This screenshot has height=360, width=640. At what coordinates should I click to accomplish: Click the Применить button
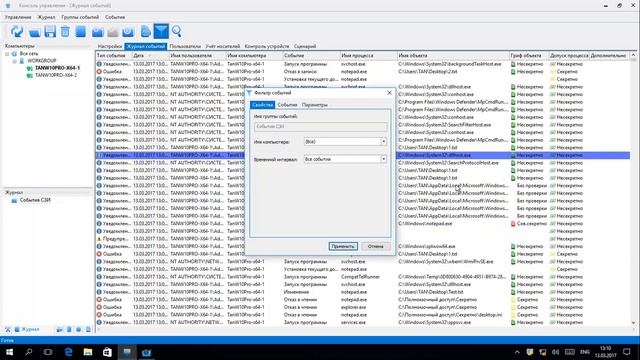(343, 247)
